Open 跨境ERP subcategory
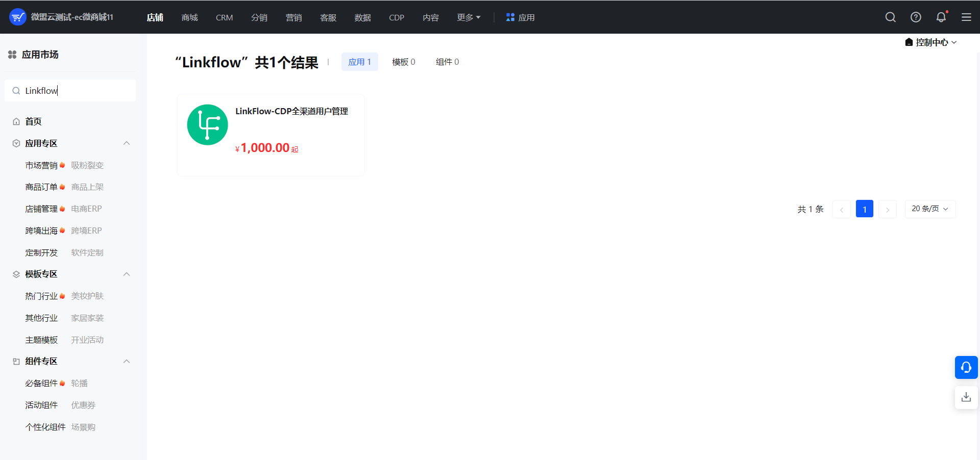Viewport: 980px width, 460px height. [86, 231]
